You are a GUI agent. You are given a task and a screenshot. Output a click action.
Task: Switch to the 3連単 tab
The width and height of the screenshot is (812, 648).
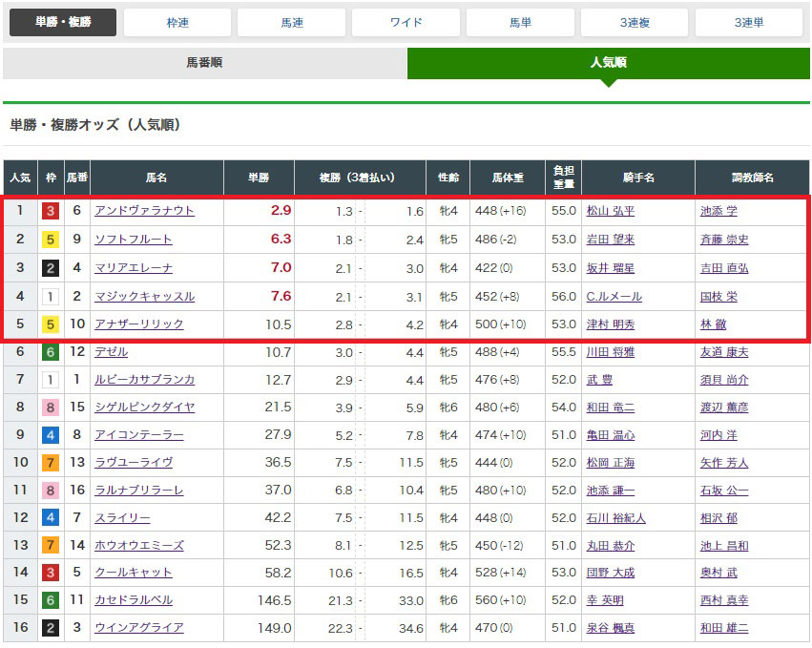click(x=748, y=23)
